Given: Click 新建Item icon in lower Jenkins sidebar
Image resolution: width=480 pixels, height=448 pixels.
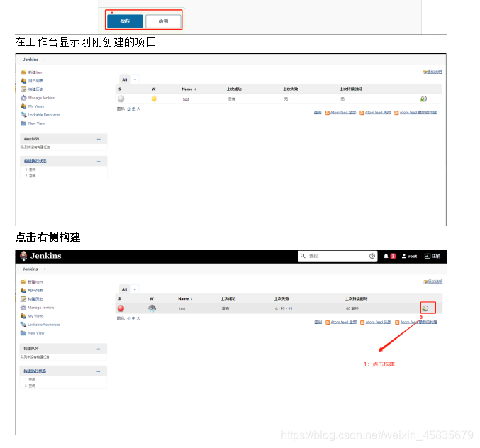Looking at the screenshot, I should click(23, 282).
